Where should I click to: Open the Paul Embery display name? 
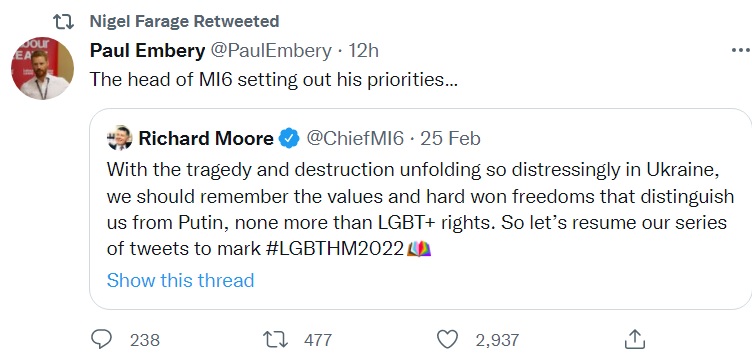[147, 51]
